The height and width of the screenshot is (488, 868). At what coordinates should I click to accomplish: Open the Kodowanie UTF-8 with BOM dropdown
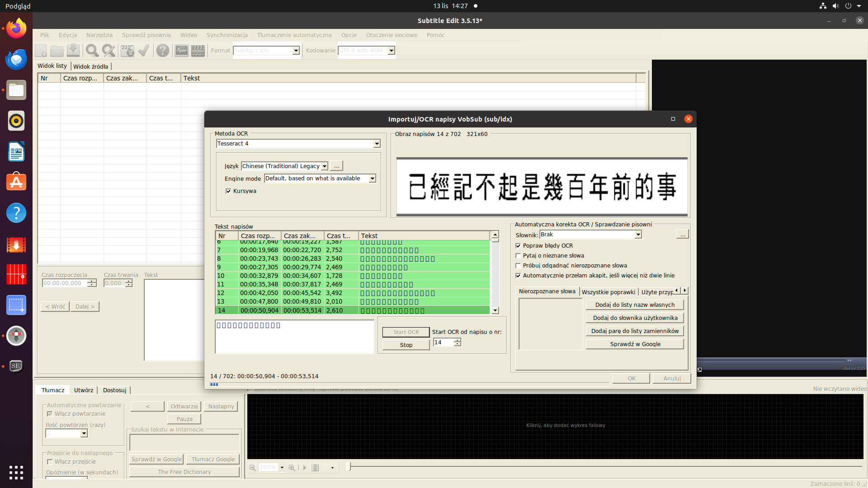392,51
